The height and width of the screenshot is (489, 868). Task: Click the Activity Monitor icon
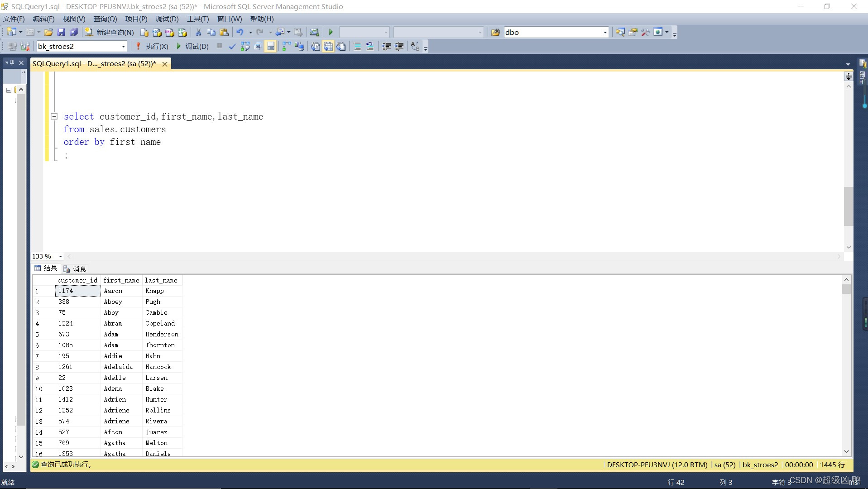(314, 32)
